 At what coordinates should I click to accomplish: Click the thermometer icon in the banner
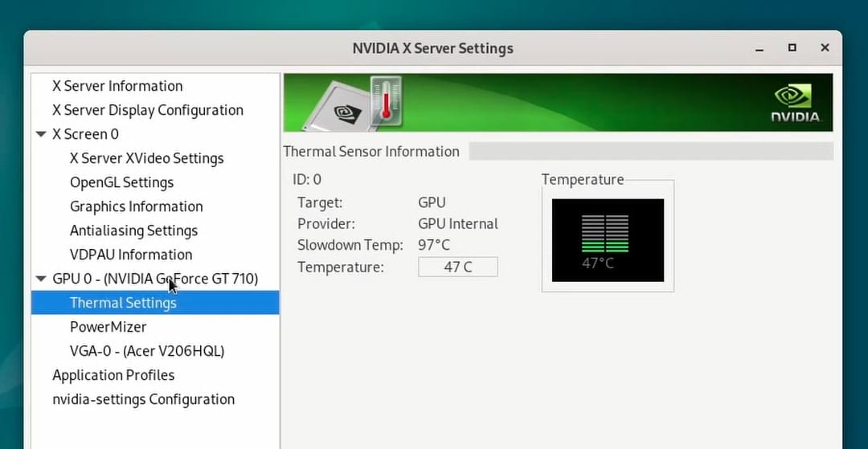385,100
